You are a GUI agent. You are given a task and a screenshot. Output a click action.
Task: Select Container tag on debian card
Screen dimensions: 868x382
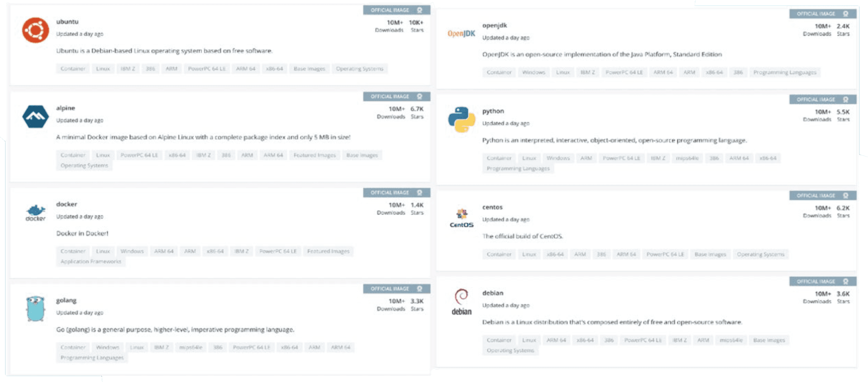(499, 340)
